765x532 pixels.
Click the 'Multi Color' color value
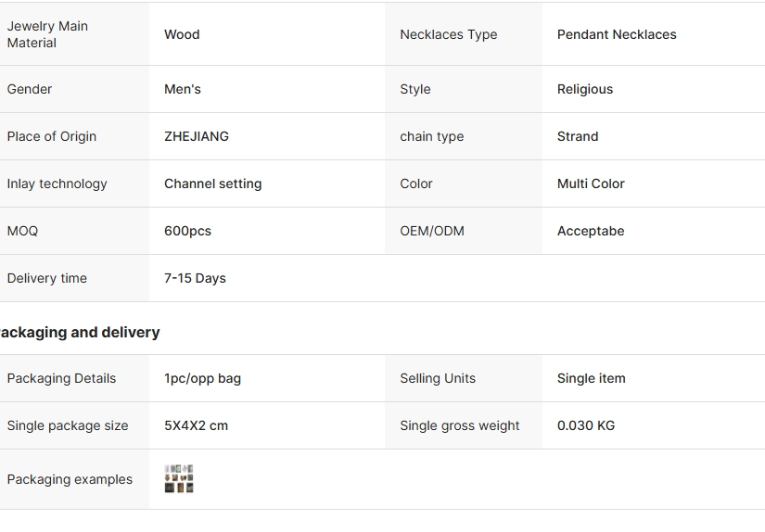click(x=591, y=184)
